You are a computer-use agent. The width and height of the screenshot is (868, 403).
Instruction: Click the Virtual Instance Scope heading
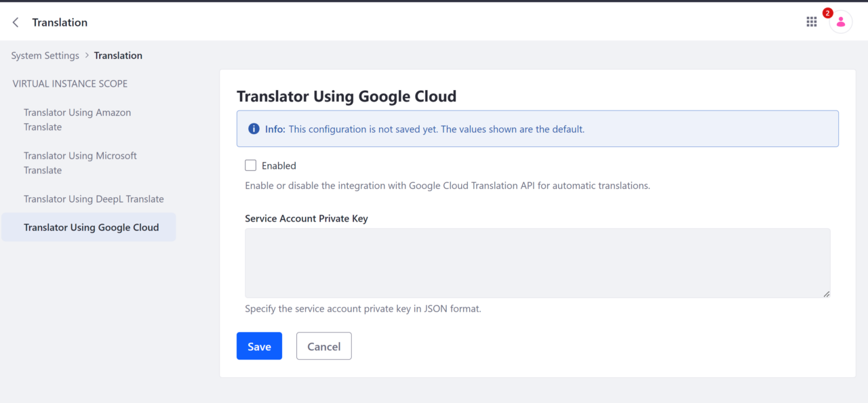point(70,84)
